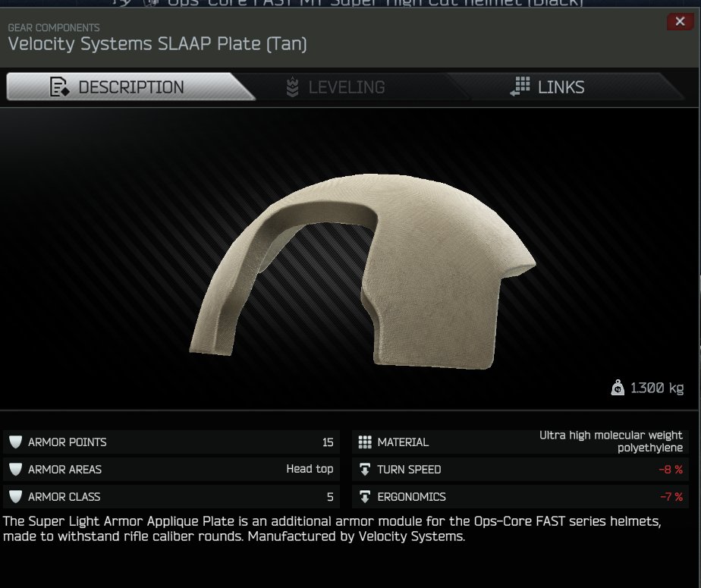Viewport: 701px width, 588px height.
Task: Click the 'GEAR COMPONENTS' category label
Action: [54, 28]
